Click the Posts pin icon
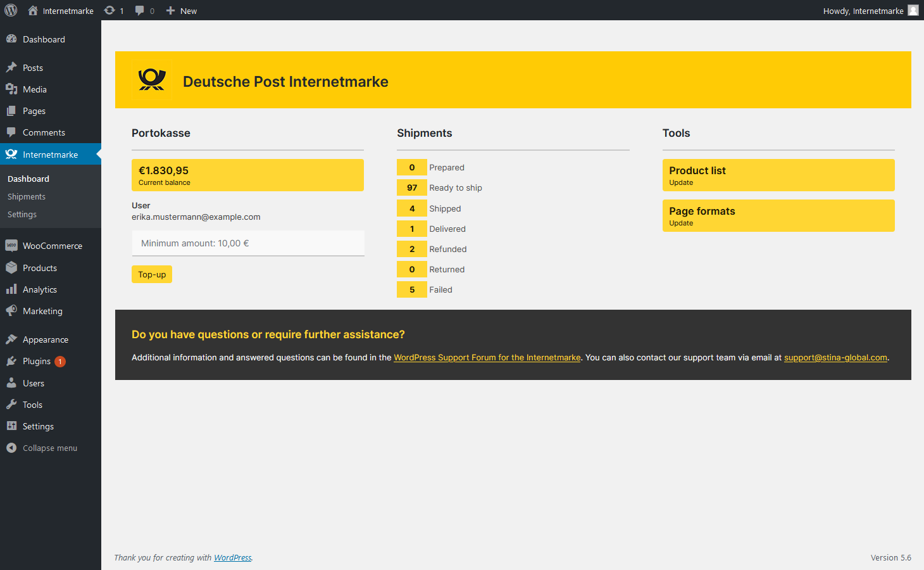 pyautogui.click(x=11, y=67)
